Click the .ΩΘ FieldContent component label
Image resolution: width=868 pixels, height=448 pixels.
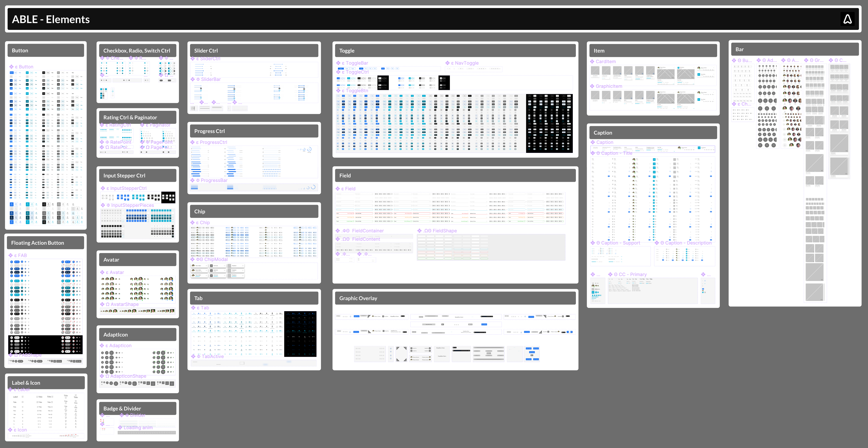[361, 239]
